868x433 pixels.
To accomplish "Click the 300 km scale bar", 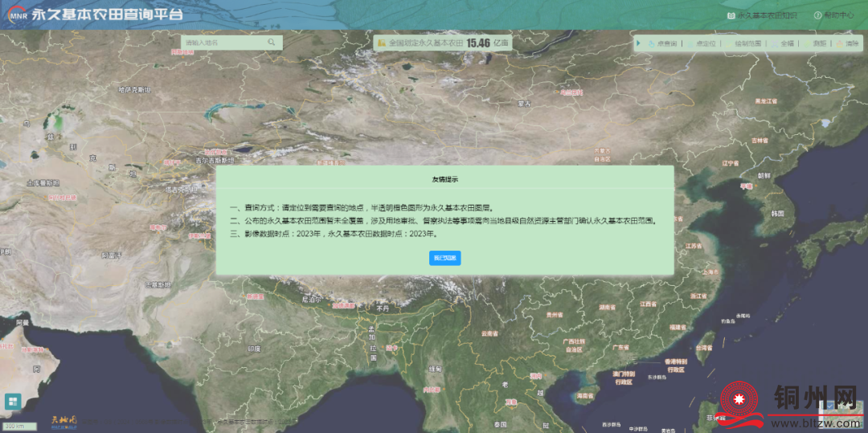I will [x=18, y=426].
